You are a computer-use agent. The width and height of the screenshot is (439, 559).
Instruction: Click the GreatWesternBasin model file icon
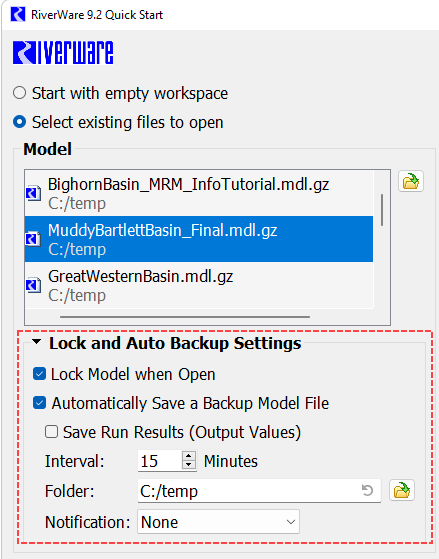(x=33, y=285)
